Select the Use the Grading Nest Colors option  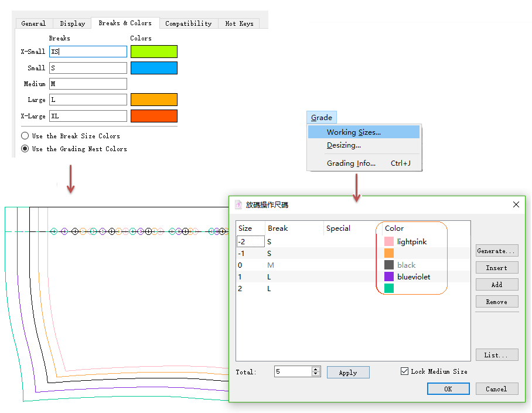click(x=25, y=149)
